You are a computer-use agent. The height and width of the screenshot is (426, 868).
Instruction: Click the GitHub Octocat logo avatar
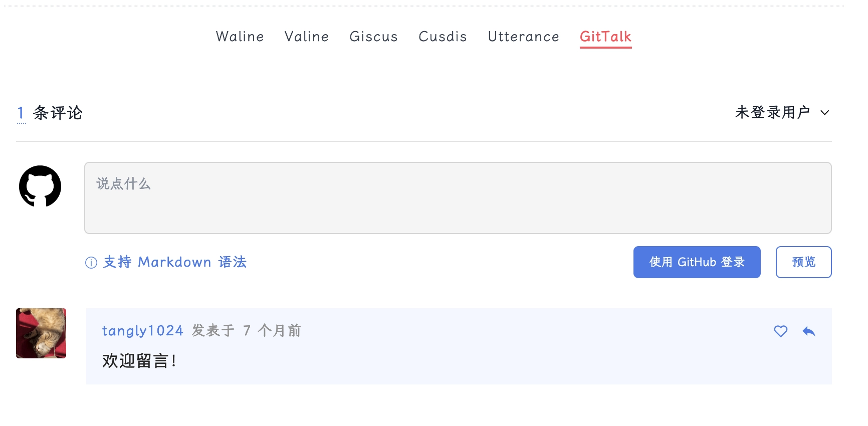(x=40, y=186)
